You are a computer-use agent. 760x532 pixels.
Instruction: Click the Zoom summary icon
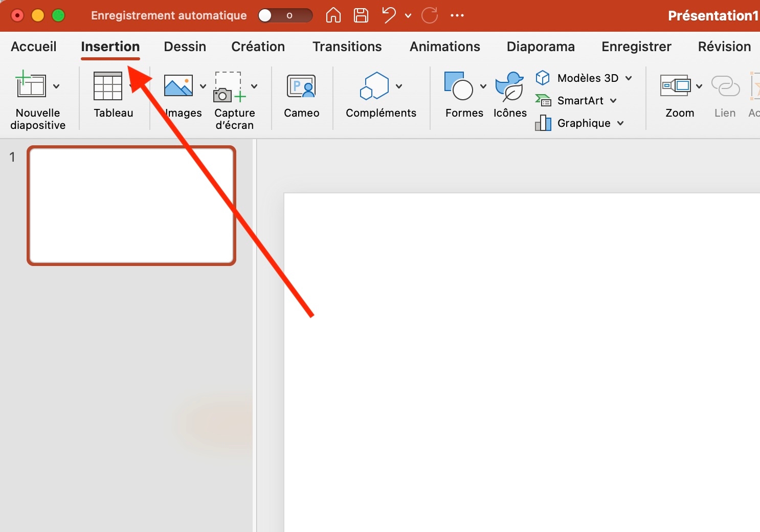point(676,86)
